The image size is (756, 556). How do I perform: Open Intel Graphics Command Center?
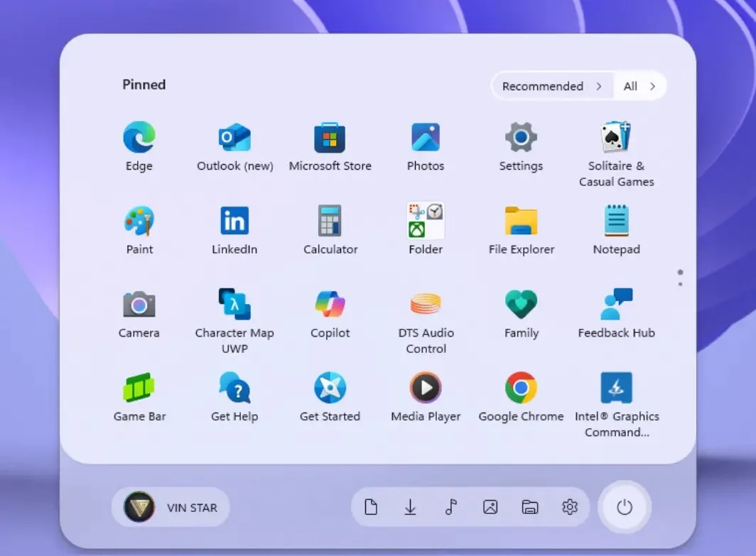[x=616, y=388]
